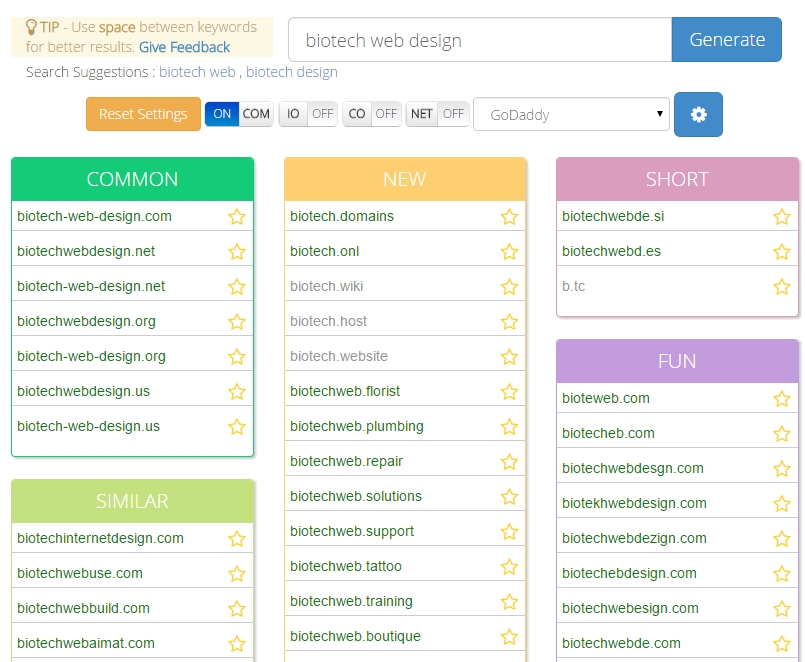The image size is (805, 662).
Task: Click the keyword search input field
Action: point(480,40)
